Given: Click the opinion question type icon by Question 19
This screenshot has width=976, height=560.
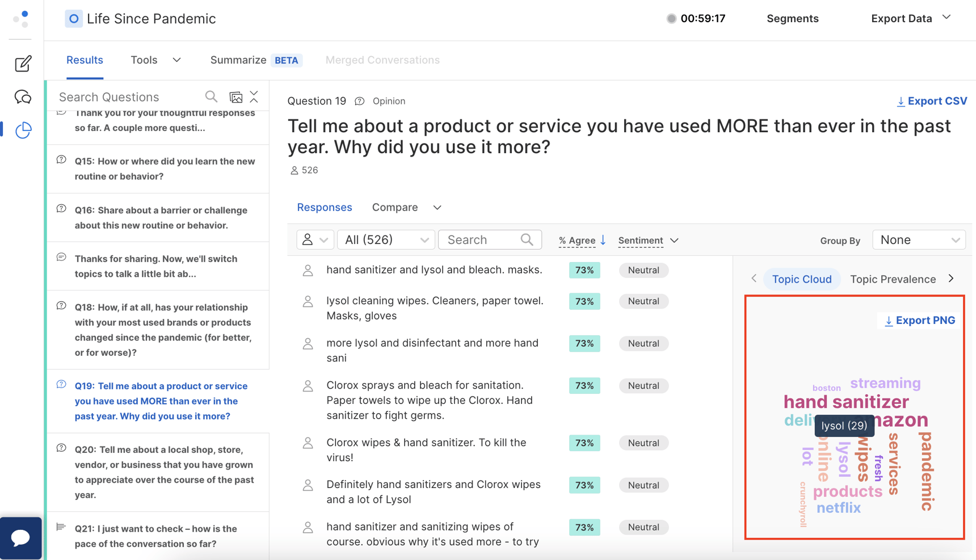Looking at the screenshot, I should (x=359, y=102).
